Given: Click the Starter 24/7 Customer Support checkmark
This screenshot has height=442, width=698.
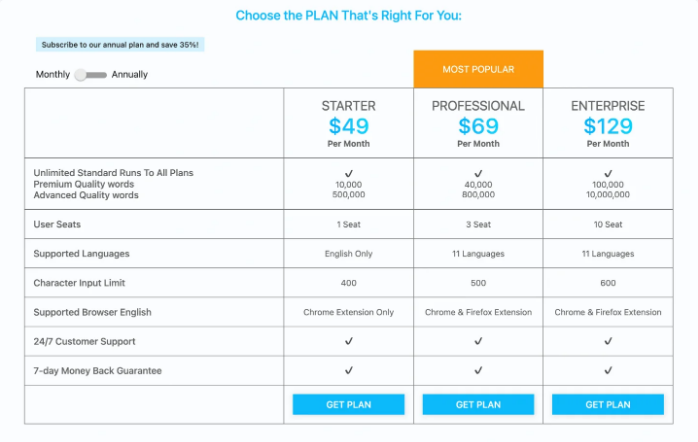Looking at the screenshot, I should (348, 341).
